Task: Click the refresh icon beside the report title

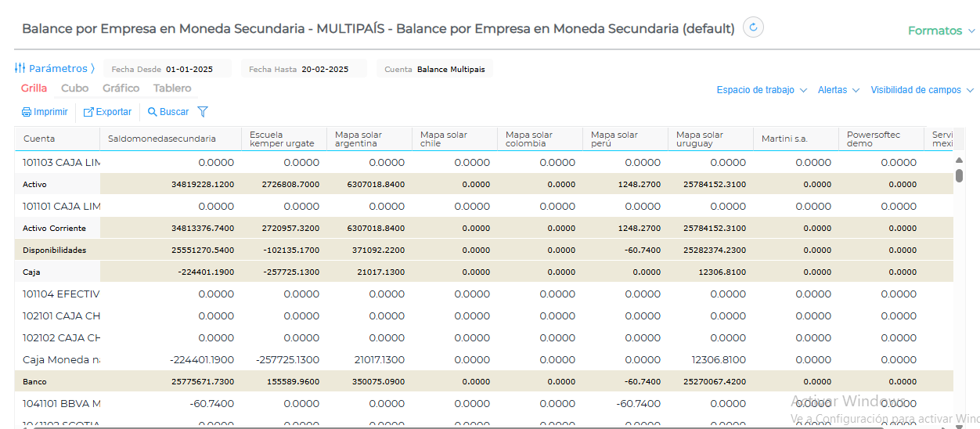Action: pyautogui.click(x=753, y=27)
